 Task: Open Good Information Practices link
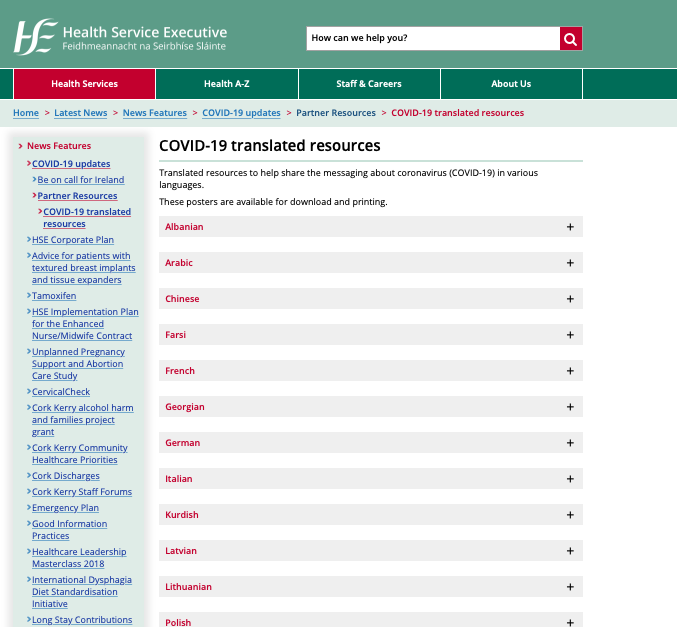70,530
